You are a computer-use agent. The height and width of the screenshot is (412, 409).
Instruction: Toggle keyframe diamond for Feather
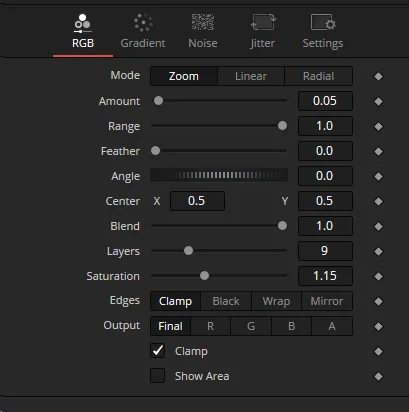click(x=378, y=151)
